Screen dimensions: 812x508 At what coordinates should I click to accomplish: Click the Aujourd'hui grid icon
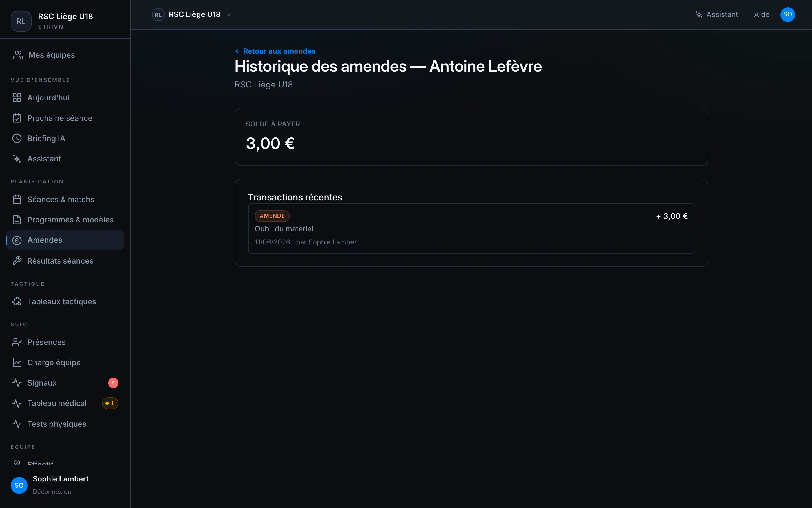pos(17,98)
